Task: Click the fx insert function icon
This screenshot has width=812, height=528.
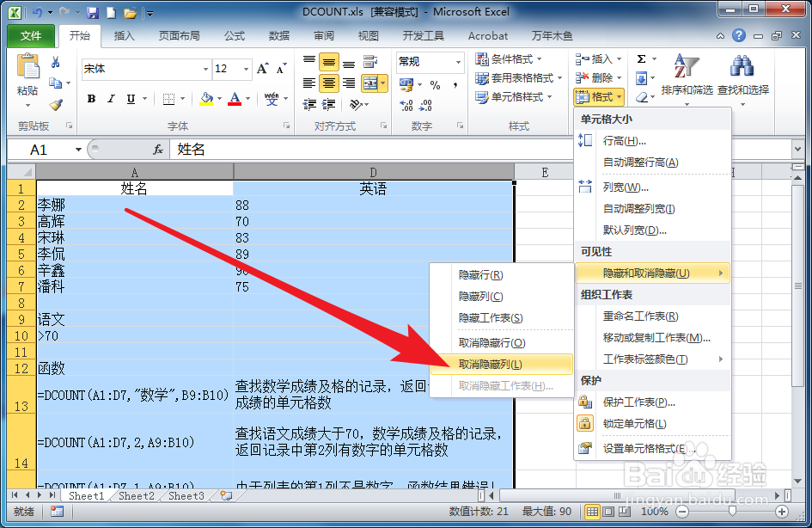Action: click(x=158, y=150)
